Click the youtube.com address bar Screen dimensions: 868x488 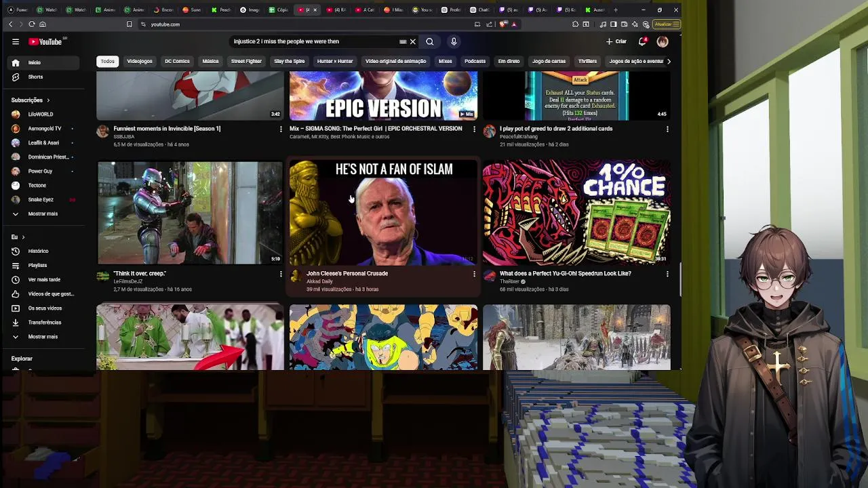tap(305, 24)
